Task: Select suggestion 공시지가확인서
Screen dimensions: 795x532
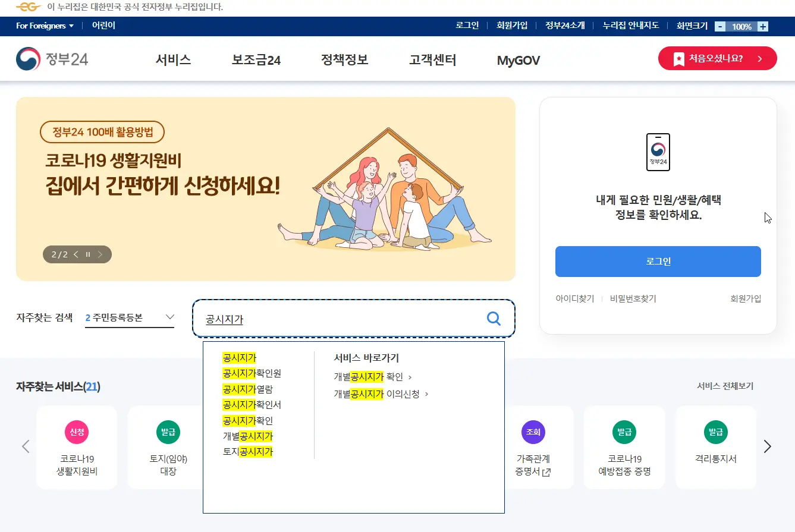Action: pyautogui.click(x=252, y=405)
